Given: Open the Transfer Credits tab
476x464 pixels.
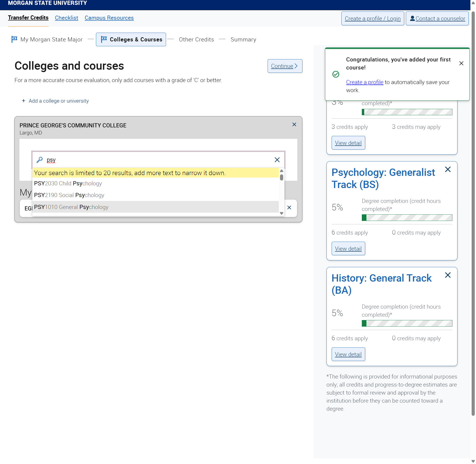Looking at the screenshot, I should tap(28, 18).
